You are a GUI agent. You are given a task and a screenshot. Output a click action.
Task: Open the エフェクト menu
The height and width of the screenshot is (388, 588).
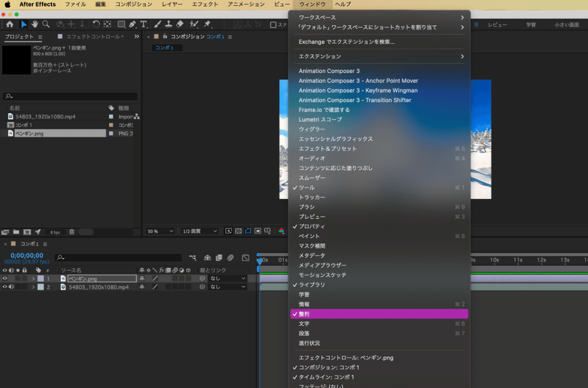(205, 4)
